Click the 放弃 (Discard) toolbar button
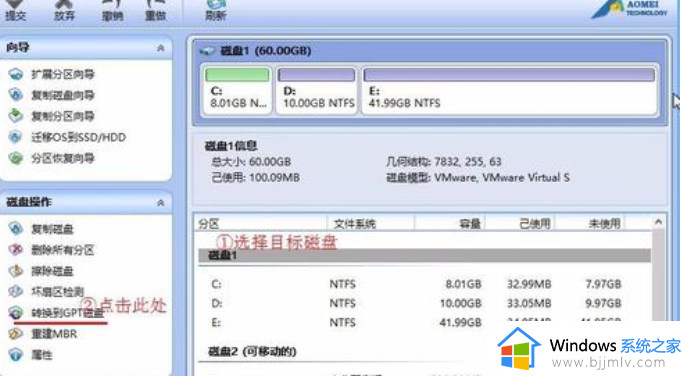This screenshot has height=376, width=686. coord(64,11)
